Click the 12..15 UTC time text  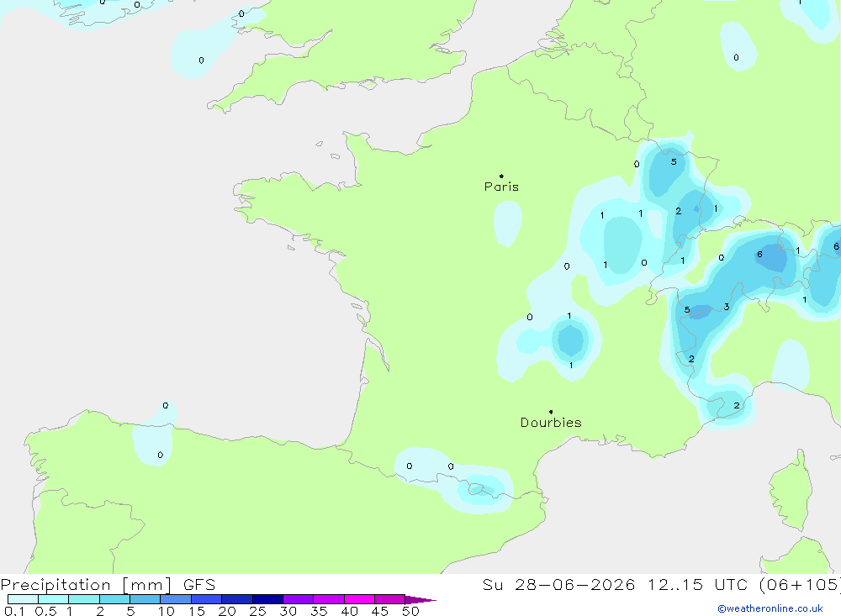tap(697, 585)
